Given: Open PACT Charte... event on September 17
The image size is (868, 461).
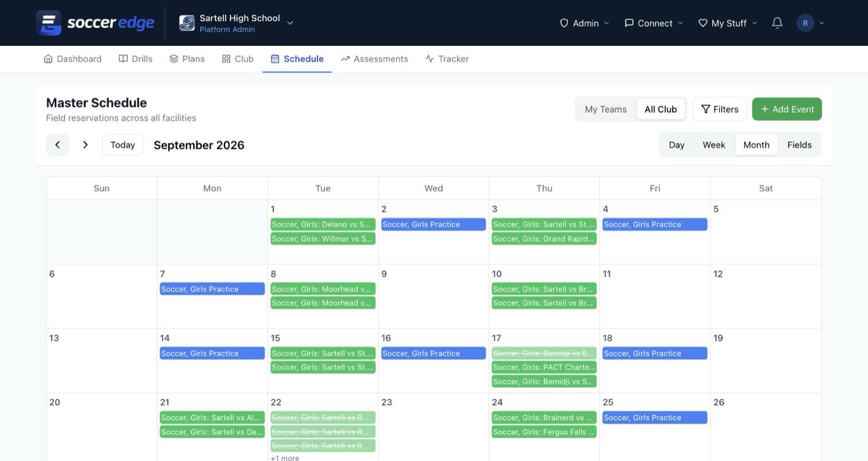Looking at the screenshot, I should tap(544, 367).
